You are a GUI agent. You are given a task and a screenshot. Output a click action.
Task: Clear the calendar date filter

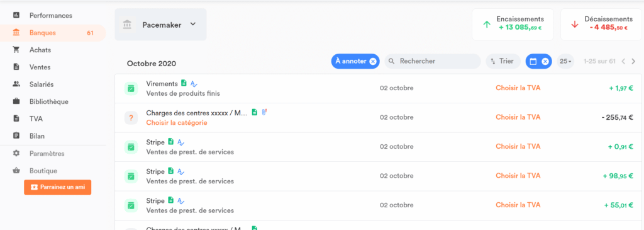pos(545,61)
